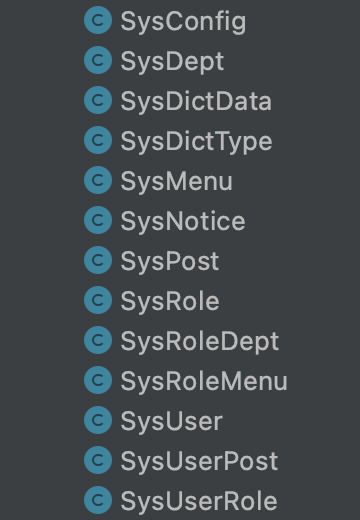Select the SysMenu class label
This screenshot has height=520, width=360.
point(176,181)
